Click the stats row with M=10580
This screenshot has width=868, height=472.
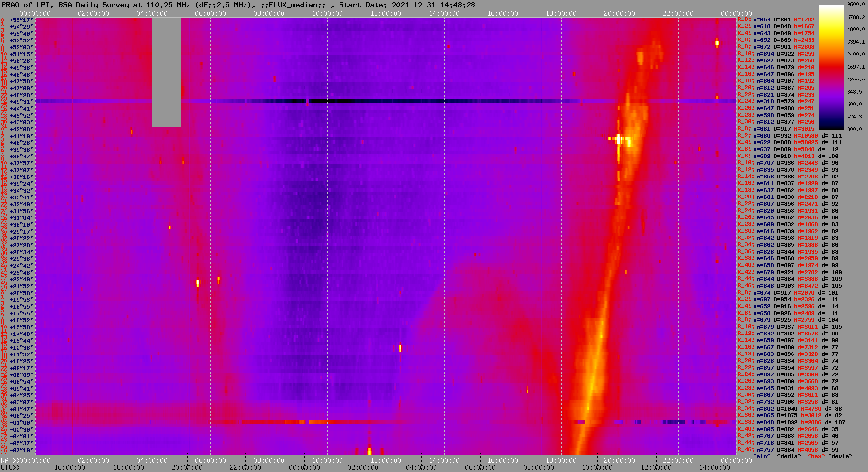(x=790, y=136)
